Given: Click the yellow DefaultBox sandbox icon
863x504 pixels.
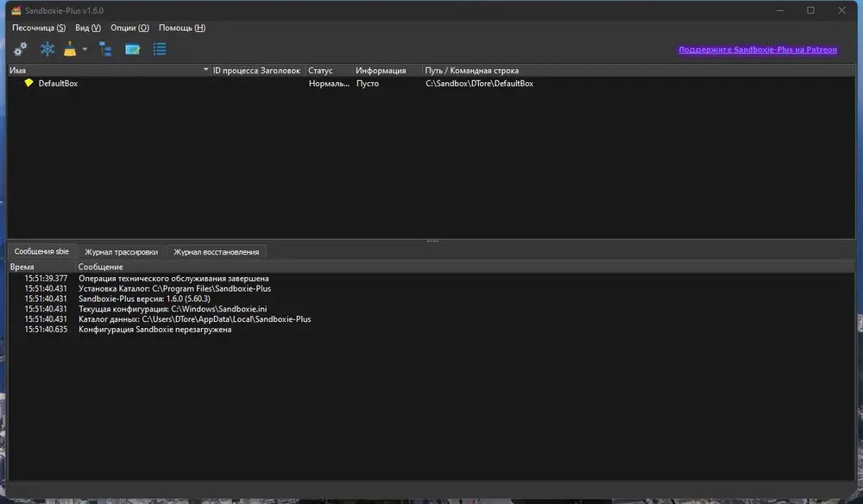Looking at the screenshot, I should coord(28,83).
